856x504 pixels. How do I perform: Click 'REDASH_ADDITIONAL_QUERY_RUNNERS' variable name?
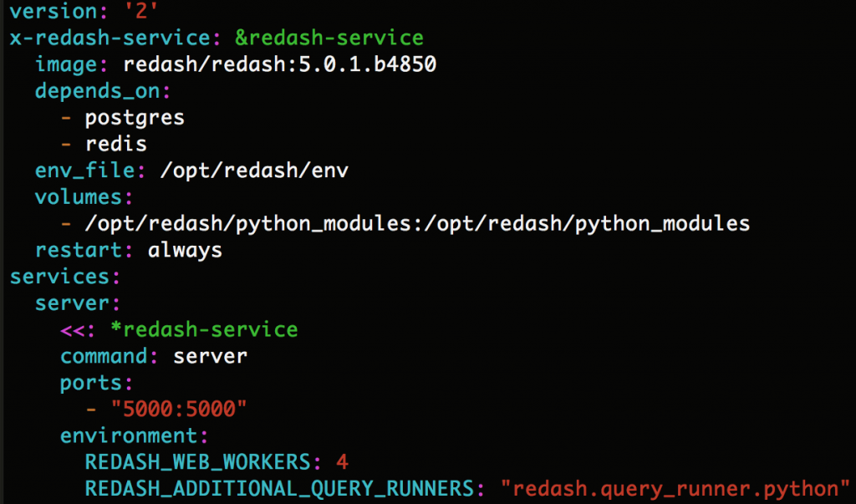(279, 489)
